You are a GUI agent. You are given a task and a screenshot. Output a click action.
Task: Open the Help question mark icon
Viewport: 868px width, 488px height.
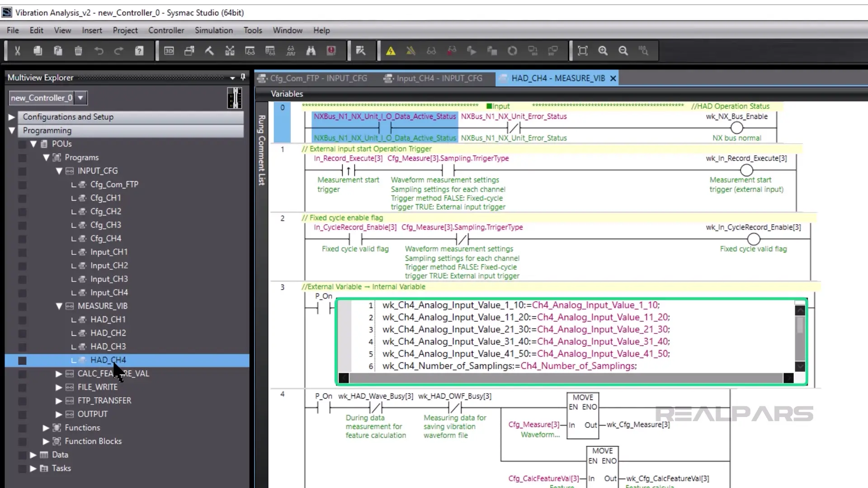(x=139, y=51)
